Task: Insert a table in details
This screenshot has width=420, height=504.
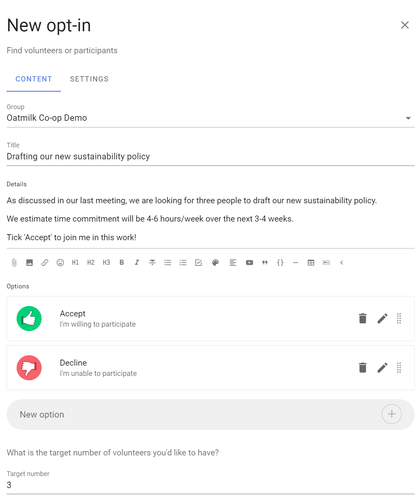Action: (x=311, y=262)
